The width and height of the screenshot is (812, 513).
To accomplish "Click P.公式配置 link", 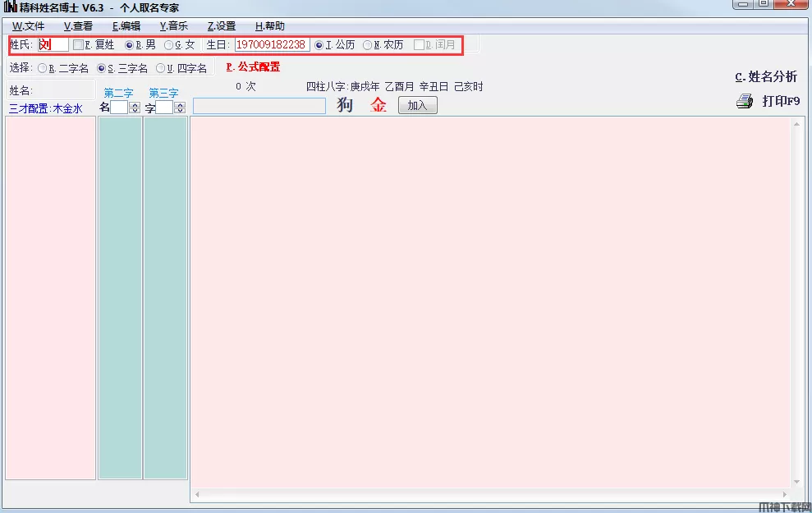I will [x=253, y=66].
